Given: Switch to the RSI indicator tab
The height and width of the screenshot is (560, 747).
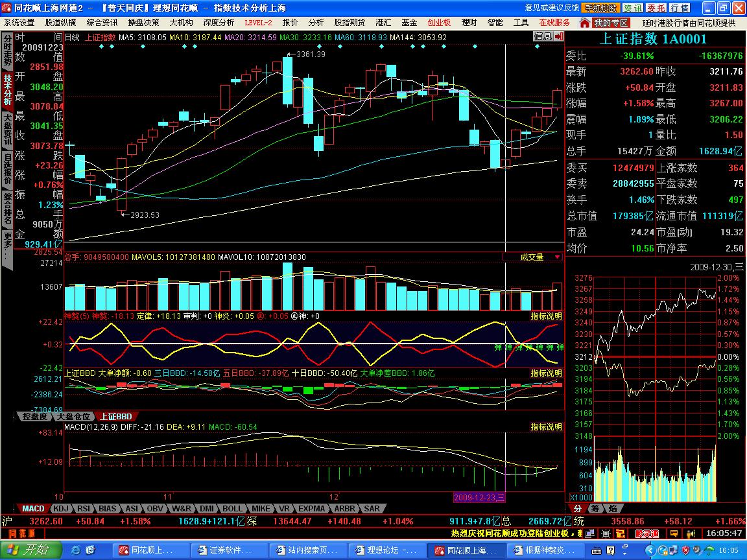Looking at the screenshot, I should (x=84, y=509).
